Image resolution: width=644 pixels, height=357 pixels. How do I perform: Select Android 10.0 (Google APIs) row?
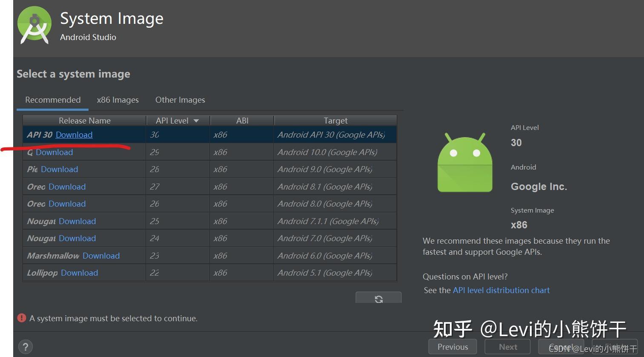(x=209, y=152)
